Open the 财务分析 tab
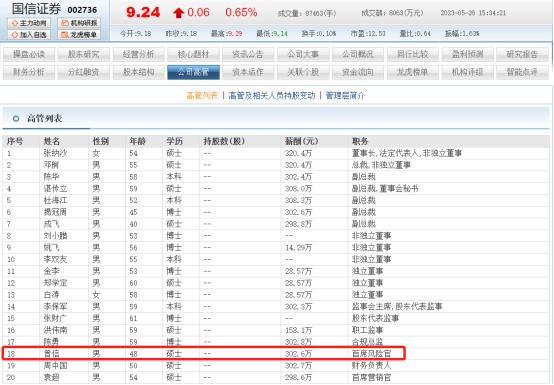The image size is (554, 385). [29, 72]
